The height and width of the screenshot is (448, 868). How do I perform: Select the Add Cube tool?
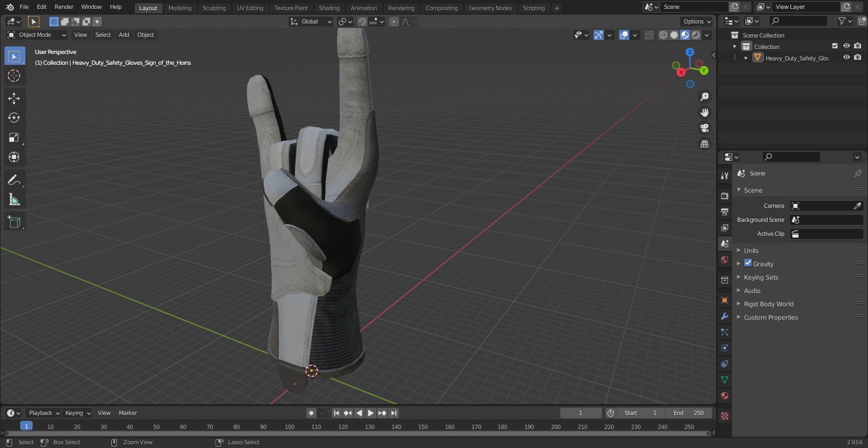click(x=14, y=222)
